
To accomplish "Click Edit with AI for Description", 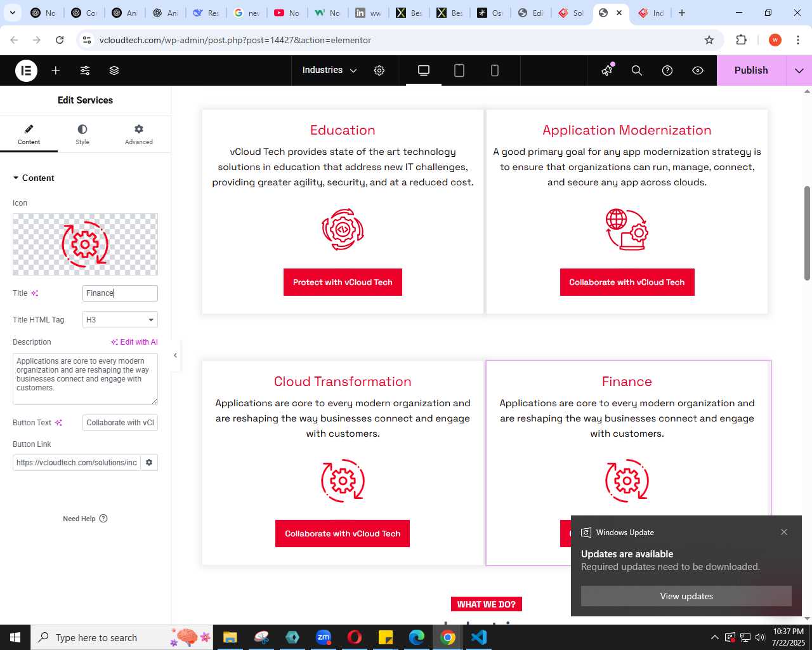I will pos(134,342).
